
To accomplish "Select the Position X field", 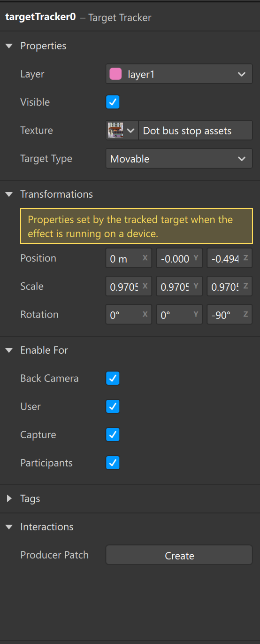I will 129,258.
